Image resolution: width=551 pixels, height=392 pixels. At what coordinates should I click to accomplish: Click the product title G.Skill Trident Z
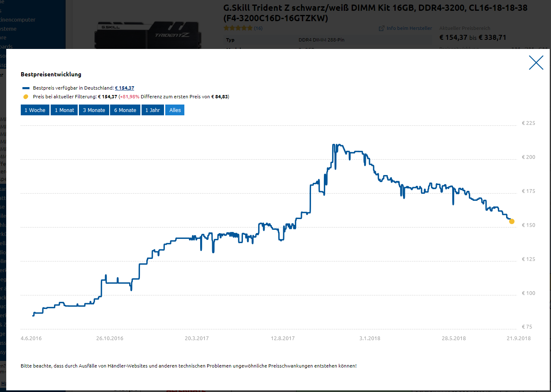pyautogui.click(x=375, y=13)
